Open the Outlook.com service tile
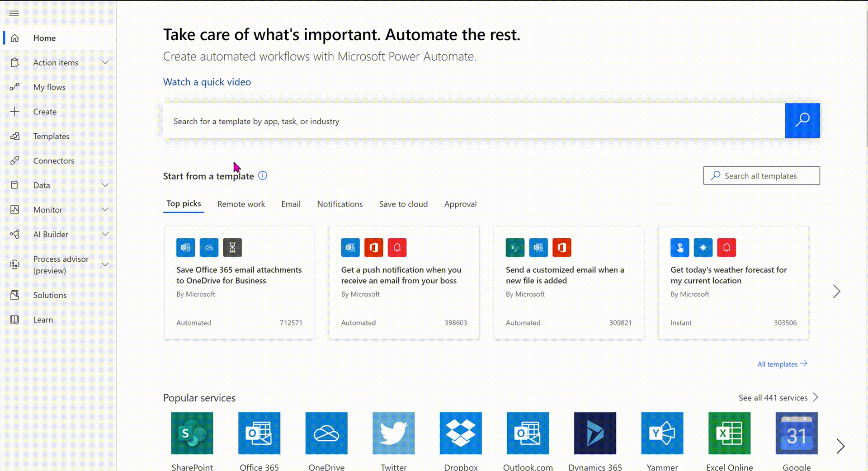This screenshot has width=868, height=471. (x=528, y=433)
